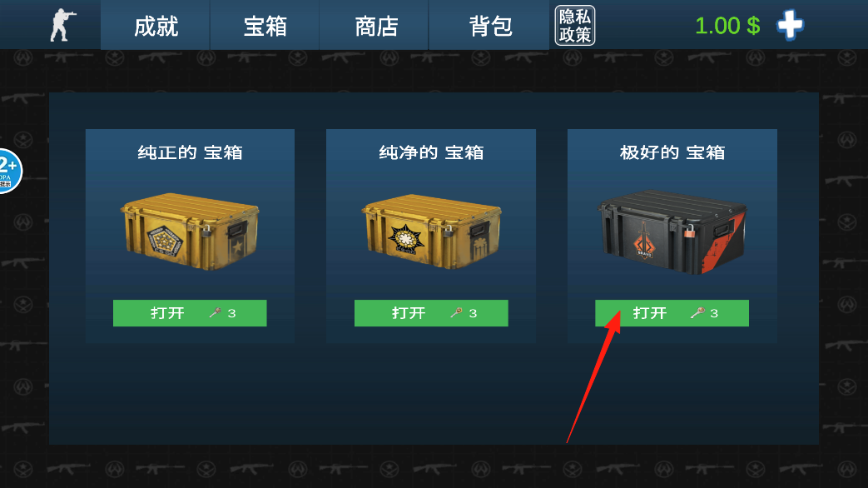Open the 纯正的 宝箱 with 打开
This screenshot has height=488, width=868.
tap(190, 313)
